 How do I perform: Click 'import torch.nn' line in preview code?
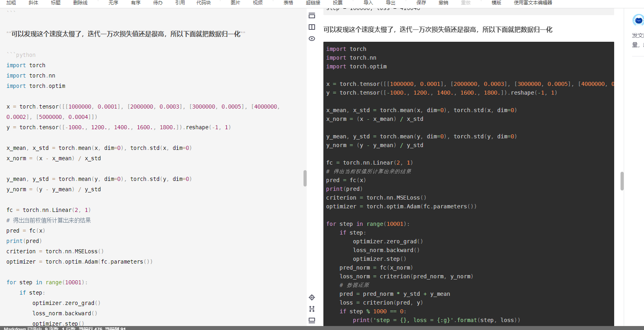pyautogui.click(x=351, y=58)
